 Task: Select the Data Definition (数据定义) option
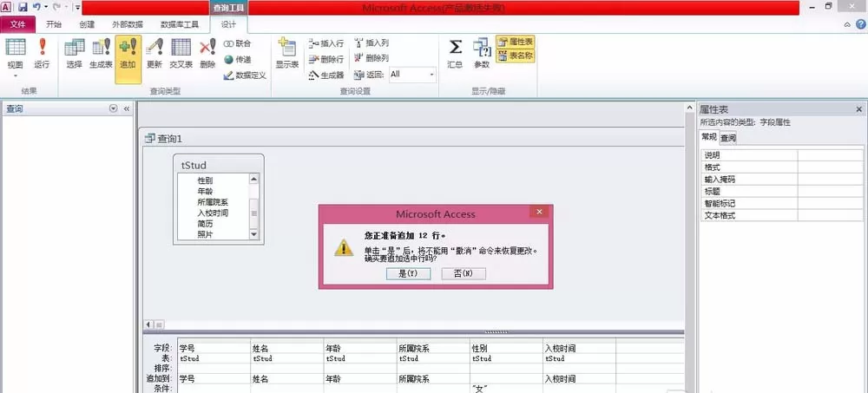coord(246,75)
